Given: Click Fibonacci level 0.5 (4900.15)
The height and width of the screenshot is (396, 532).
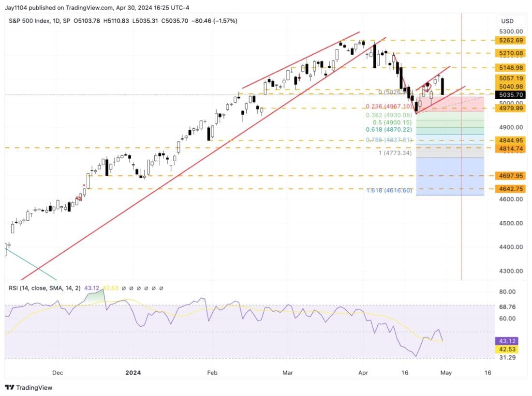Looking at the screenshot, I should click(392, 122).
